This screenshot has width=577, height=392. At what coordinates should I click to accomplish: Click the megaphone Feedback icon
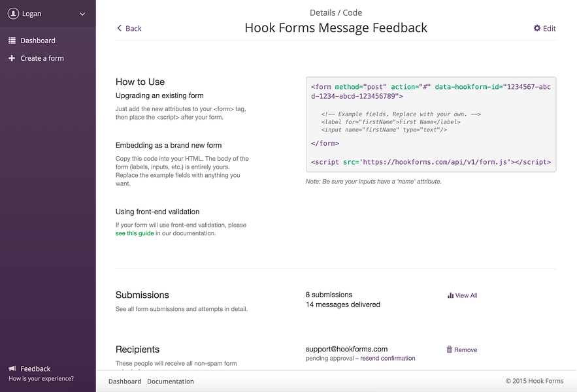pos(12,368)
